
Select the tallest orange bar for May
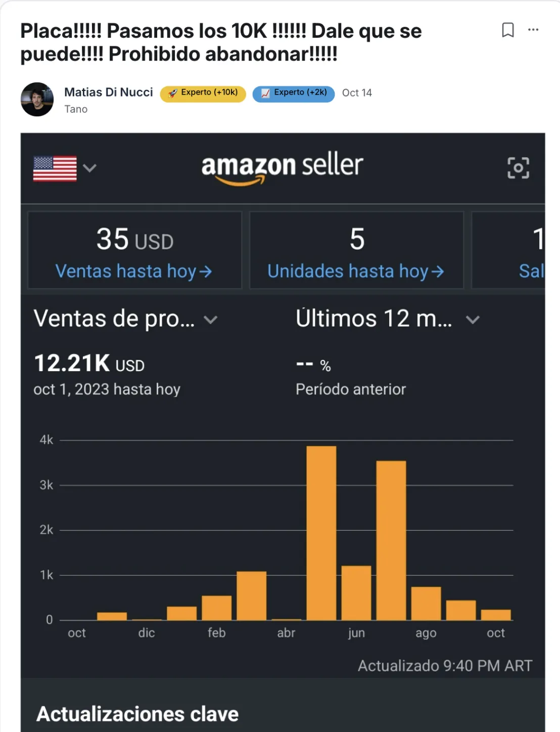pos(321,533)
